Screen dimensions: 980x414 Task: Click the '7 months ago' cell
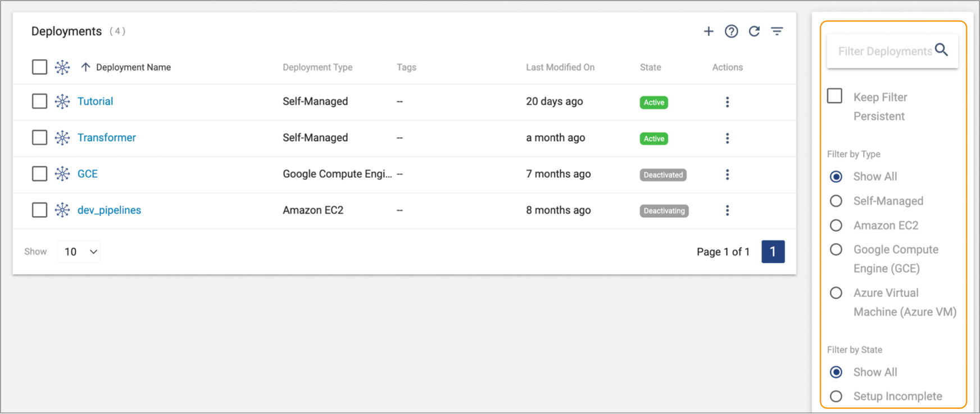click(558, 174)
